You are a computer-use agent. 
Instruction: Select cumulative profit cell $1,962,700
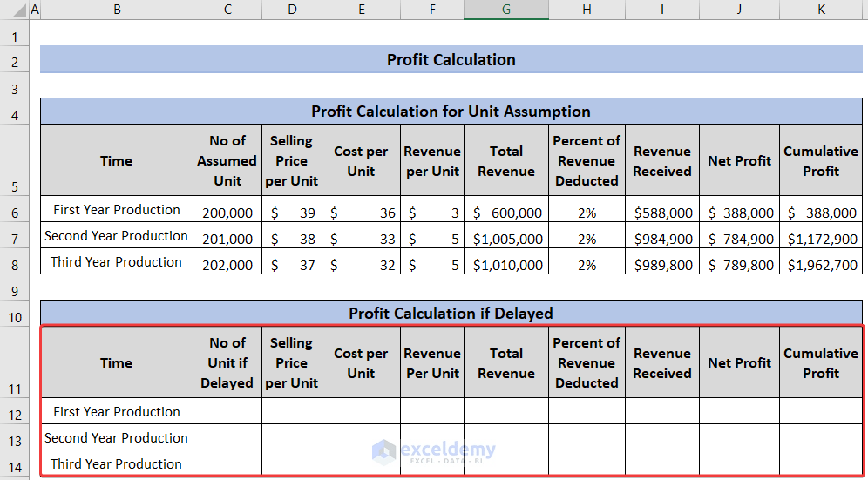821,261
